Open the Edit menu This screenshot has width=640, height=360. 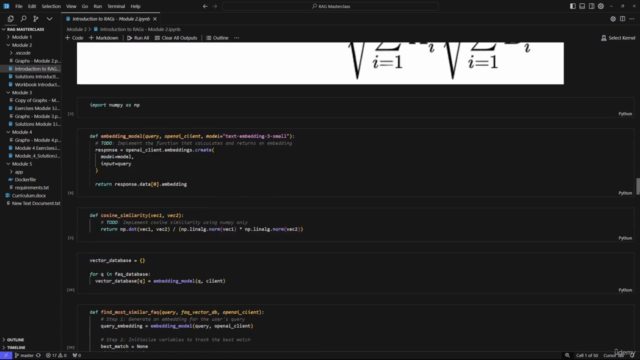(32, 6)
